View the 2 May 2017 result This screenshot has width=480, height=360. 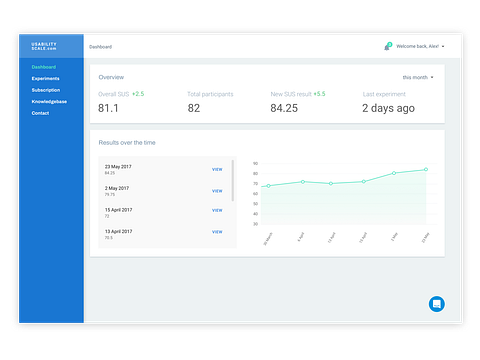click(x=217, y=191)
